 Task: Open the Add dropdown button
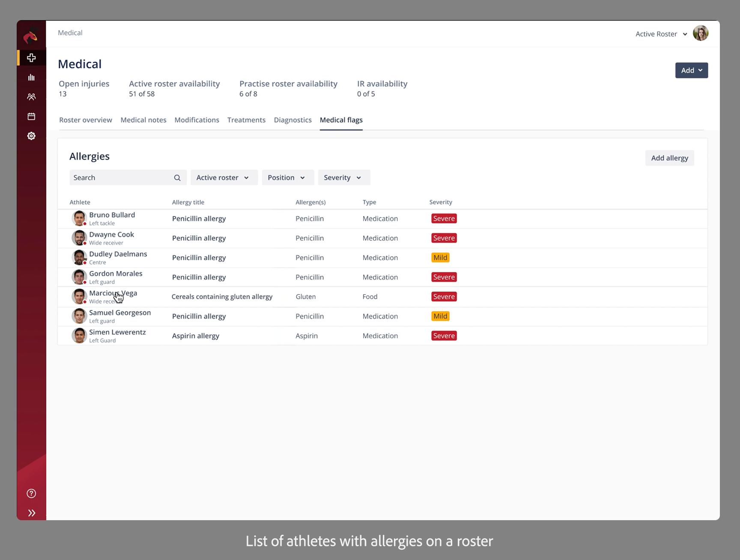(692, 70)
